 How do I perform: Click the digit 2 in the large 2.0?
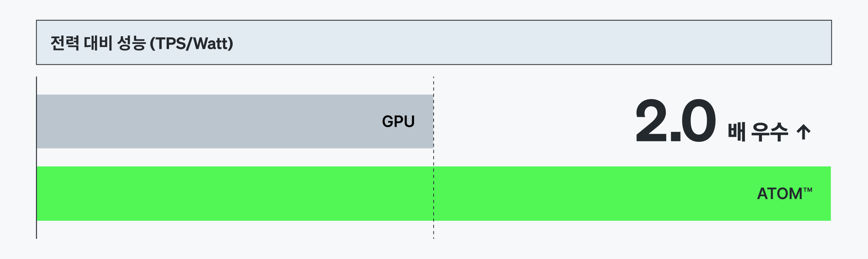point(652,120)
